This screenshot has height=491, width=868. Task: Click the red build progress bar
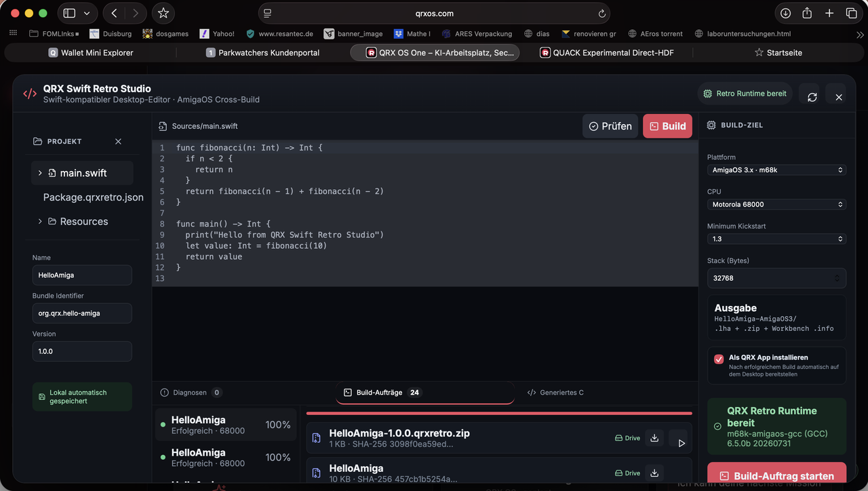pos(499,413)
